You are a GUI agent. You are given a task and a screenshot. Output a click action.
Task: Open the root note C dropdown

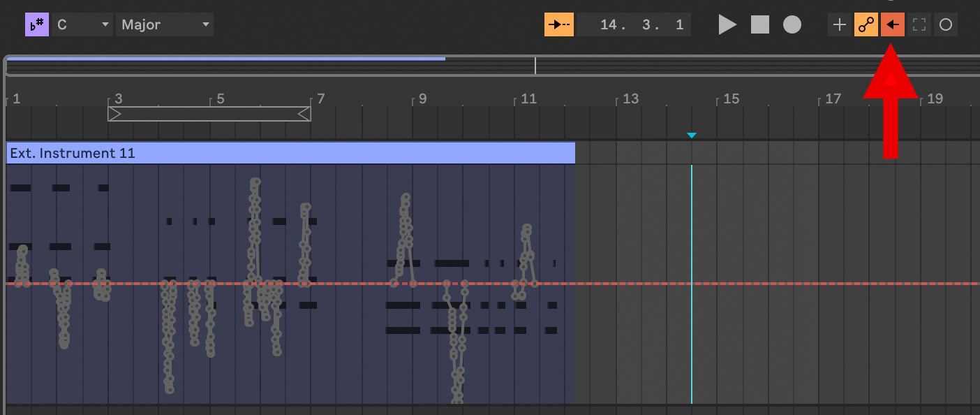83,24
